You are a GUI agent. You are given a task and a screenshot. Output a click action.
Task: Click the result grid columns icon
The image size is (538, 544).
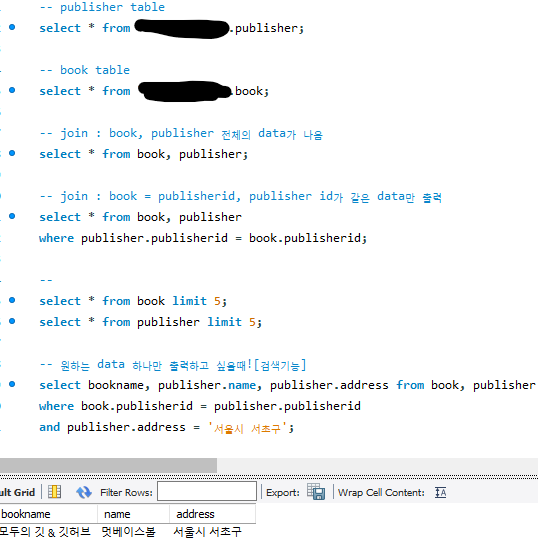tap(54, 492)
